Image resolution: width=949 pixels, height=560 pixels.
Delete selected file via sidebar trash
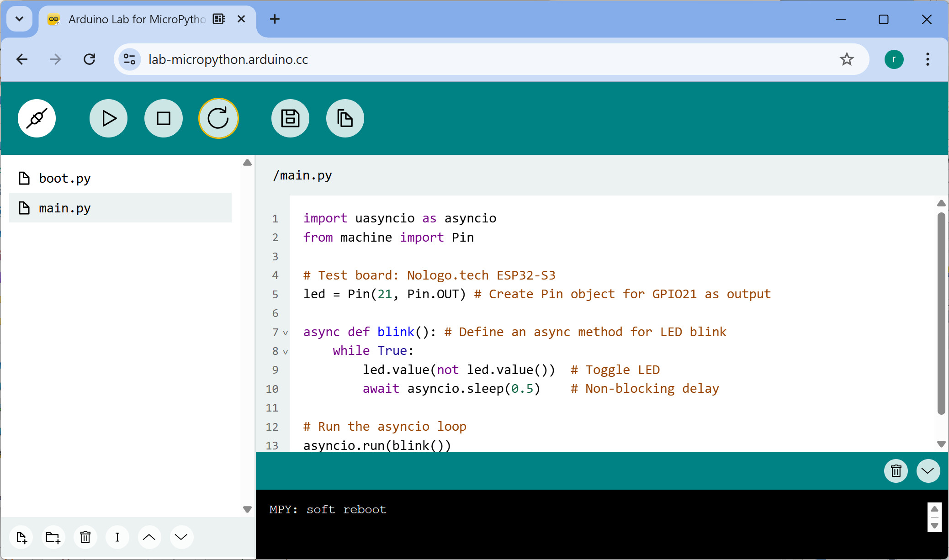85,537
